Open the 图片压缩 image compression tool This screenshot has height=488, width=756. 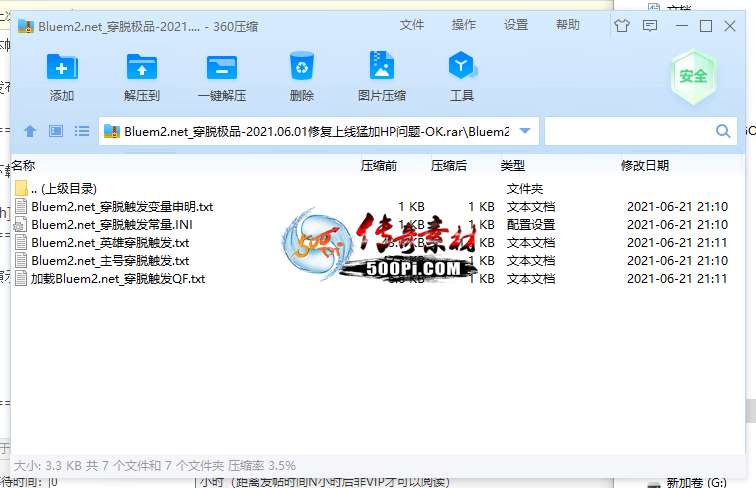coord(382,66)
